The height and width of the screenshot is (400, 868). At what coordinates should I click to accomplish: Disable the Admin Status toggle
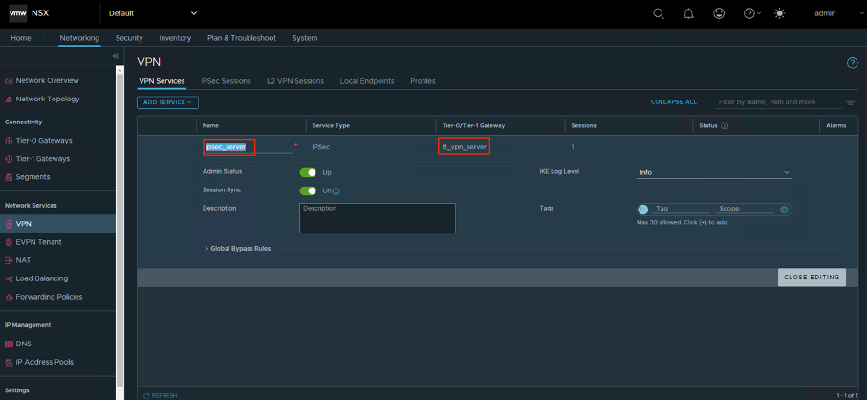pyautogui.click(x=308, y=172)
